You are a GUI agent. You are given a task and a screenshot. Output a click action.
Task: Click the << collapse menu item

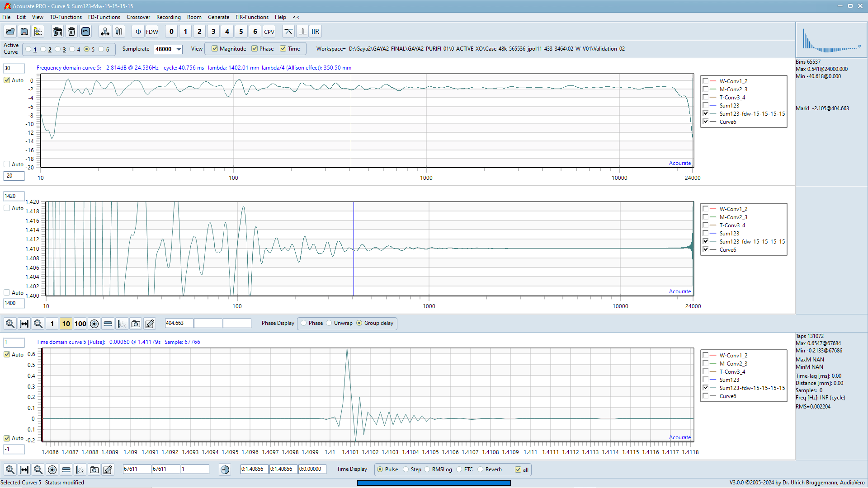pos(296,17)
